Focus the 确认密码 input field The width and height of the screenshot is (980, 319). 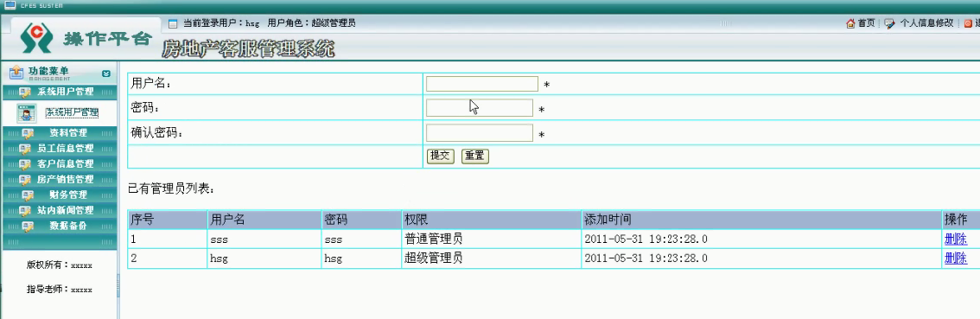(480, 132)
